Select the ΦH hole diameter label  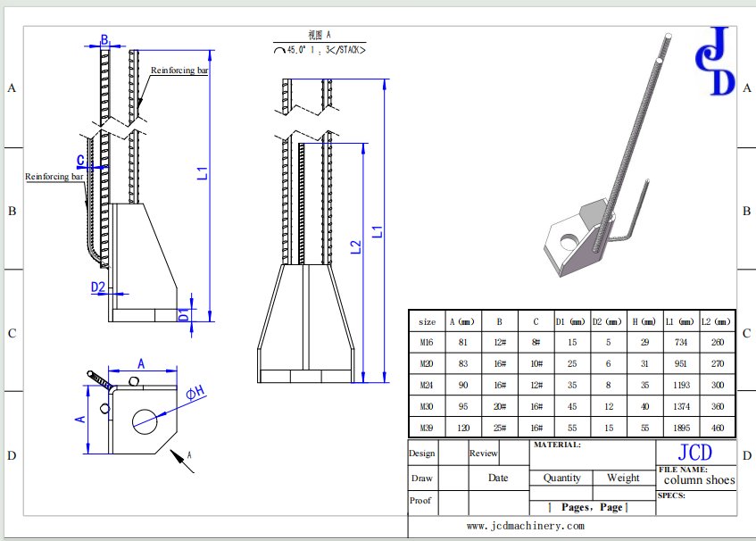pyautogui.click(x=195, y=392)
